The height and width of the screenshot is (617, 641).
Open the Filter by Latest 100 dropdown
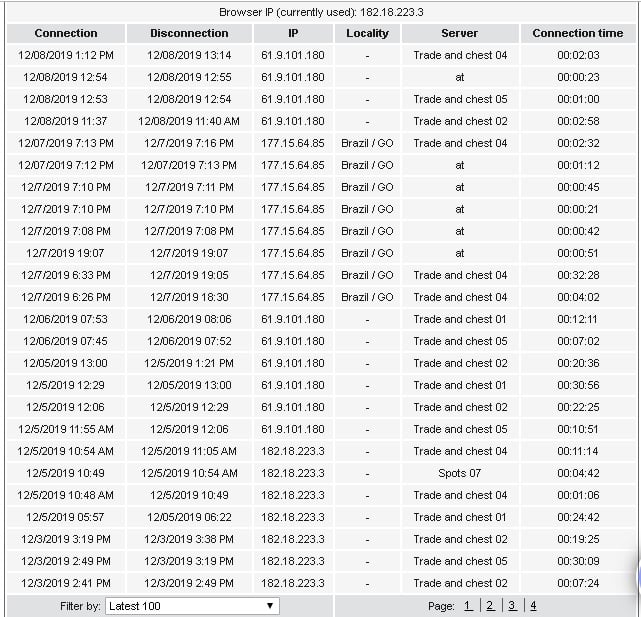pos(192,605)
